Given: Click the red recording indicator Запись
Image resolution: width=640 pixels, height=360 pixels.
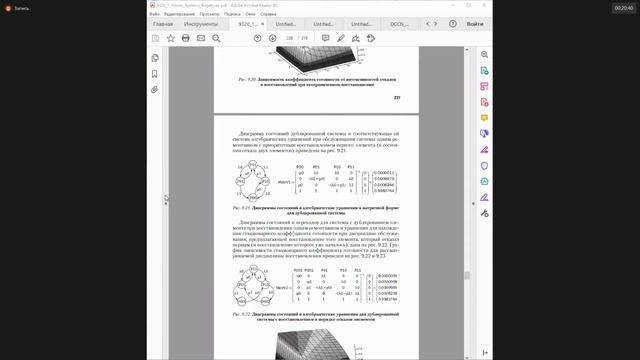Looking at the screenshot, I should click(18, 8).
